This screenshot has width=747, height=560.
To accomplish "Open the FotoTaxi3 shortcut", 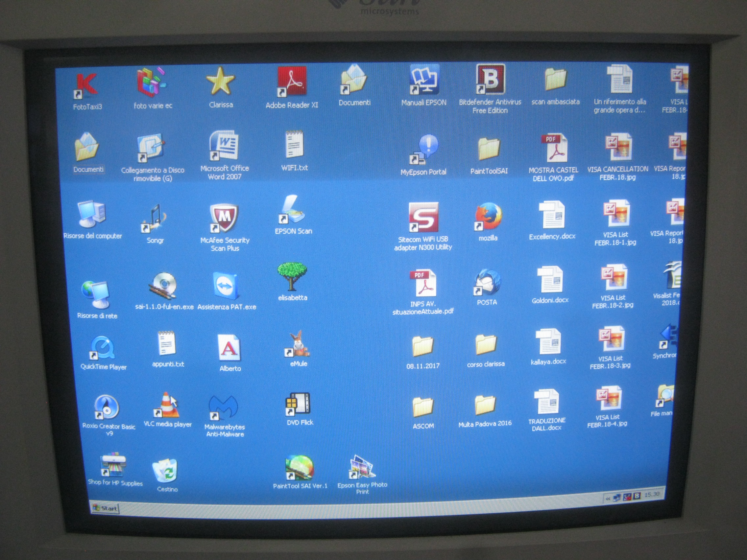I will (x=87, y=86).
